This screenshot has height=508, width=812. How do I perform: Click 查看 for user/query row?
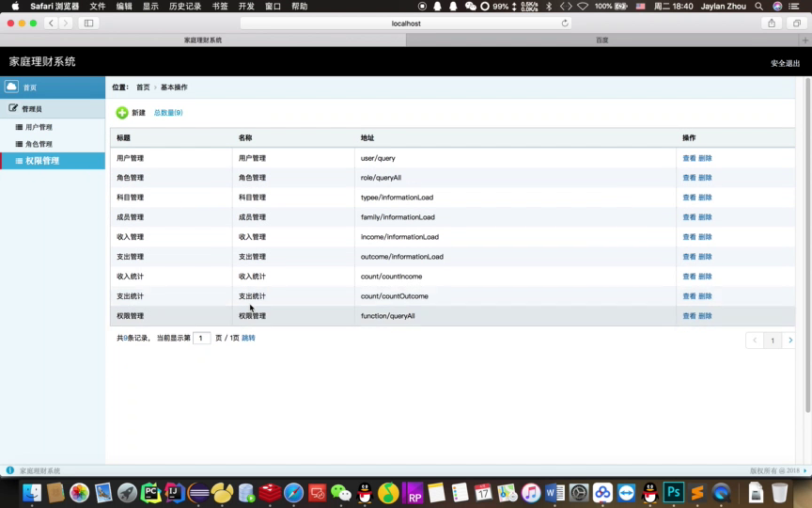689,158
